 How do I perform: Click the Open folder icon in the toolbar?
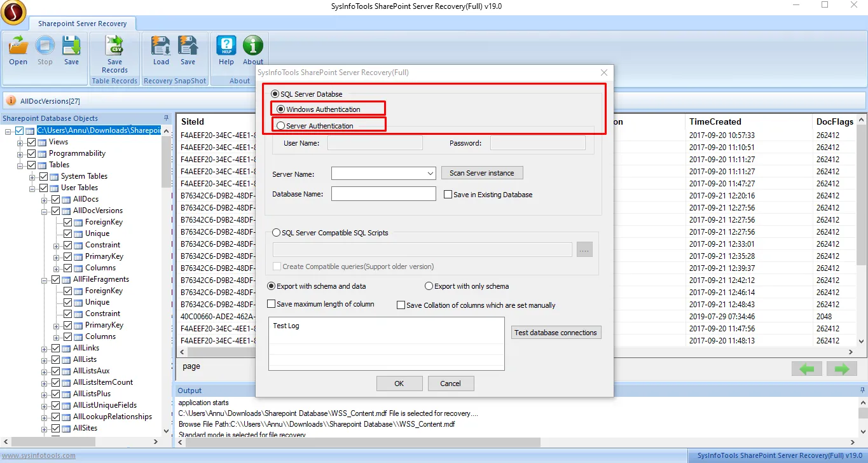pos(18,45)
